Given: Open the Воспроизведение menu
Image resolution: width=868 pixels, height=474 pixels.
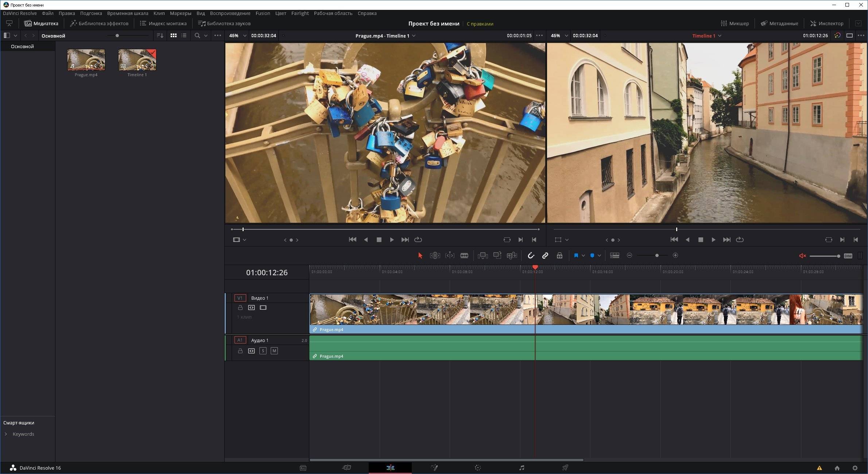Looking at the screenshot, I should pyautogui.click(x=230, y=13).
